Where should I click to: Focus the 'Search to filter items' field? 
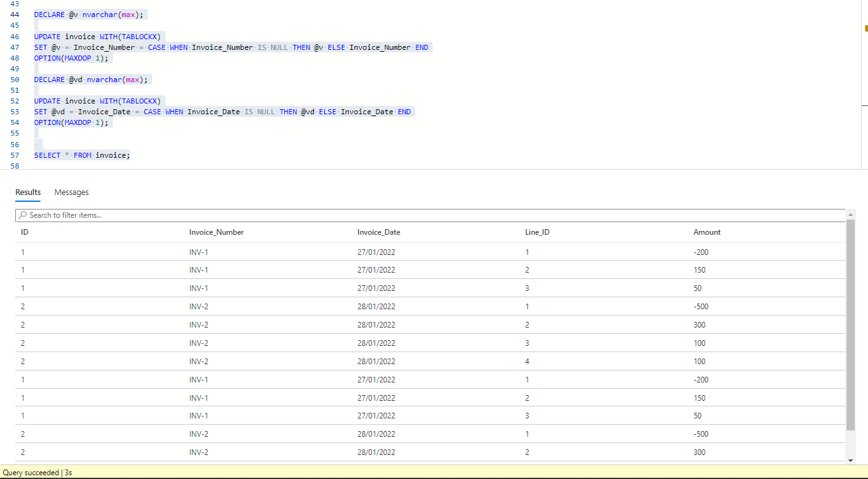point(430,215)
